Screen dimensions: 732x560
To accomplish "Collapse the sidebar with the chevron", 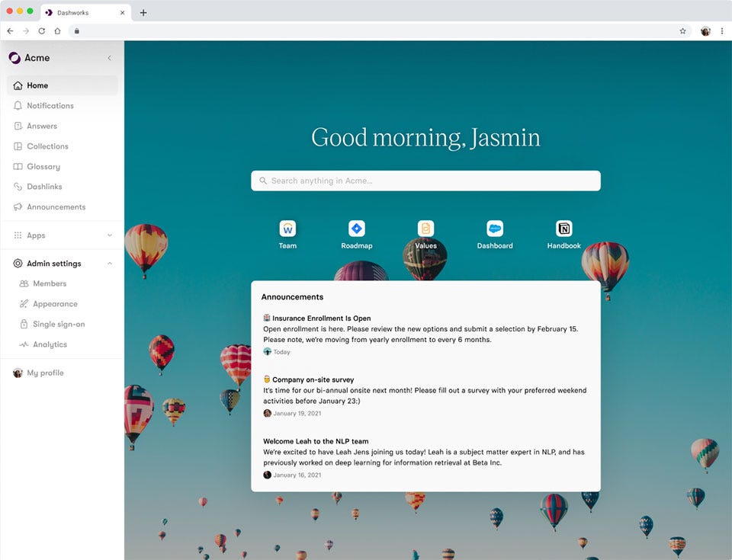I will pos(109,58).
